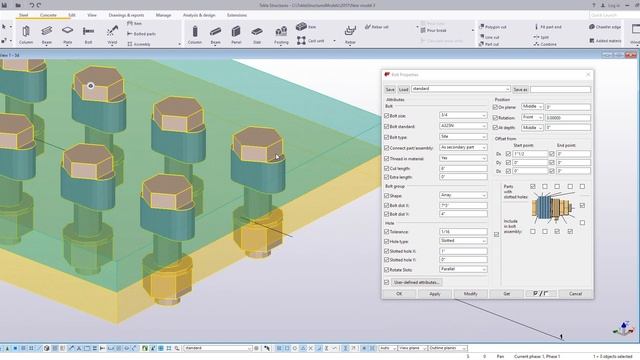
Task: Open the View ribbon tab
Action: point(92,15)
